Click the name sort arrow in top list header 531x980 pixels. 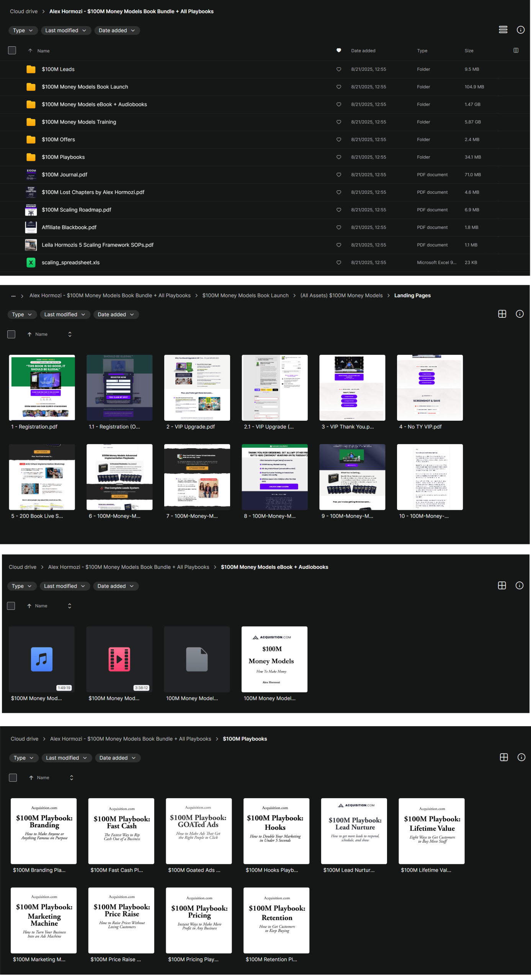(30, 51)
